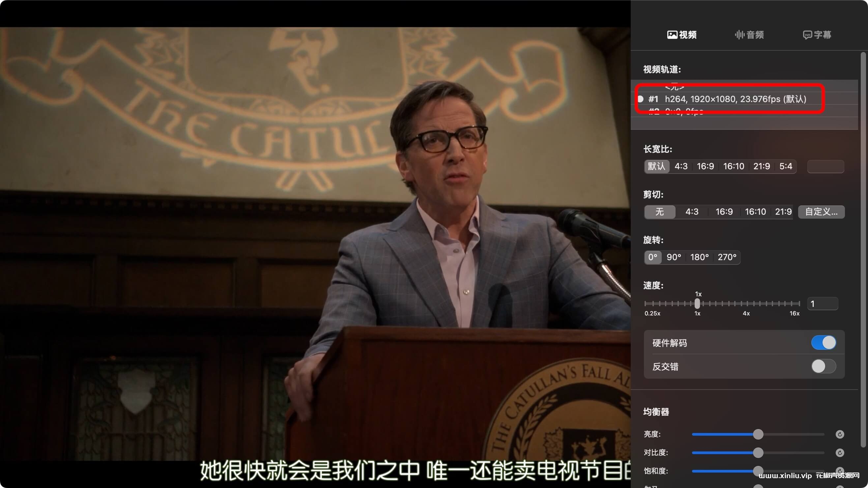The image size is (868, 488).
Task: Set aspect ratio to 21:9
Action: tap(762, 166)
